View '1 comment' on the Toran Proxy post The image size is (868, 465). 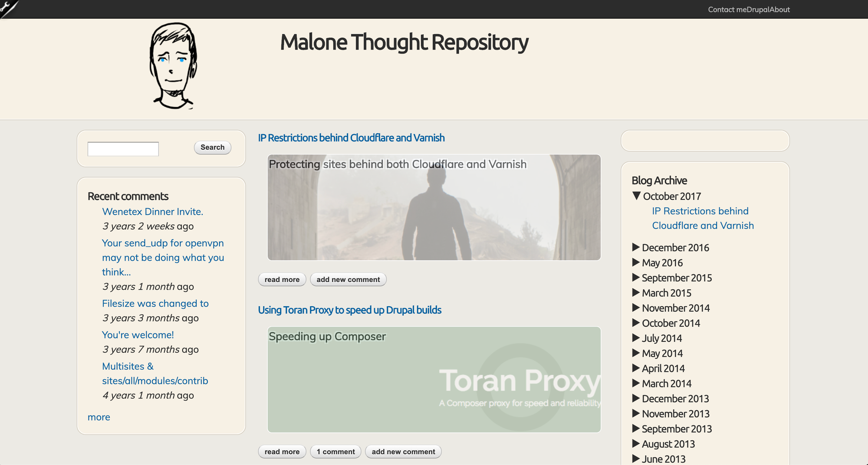335,452
